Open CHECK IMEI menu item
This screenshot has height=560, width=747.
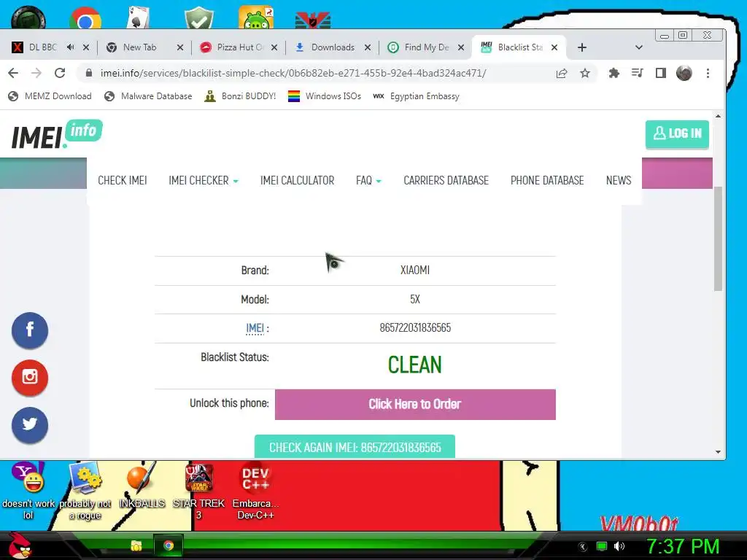[123, 181]
